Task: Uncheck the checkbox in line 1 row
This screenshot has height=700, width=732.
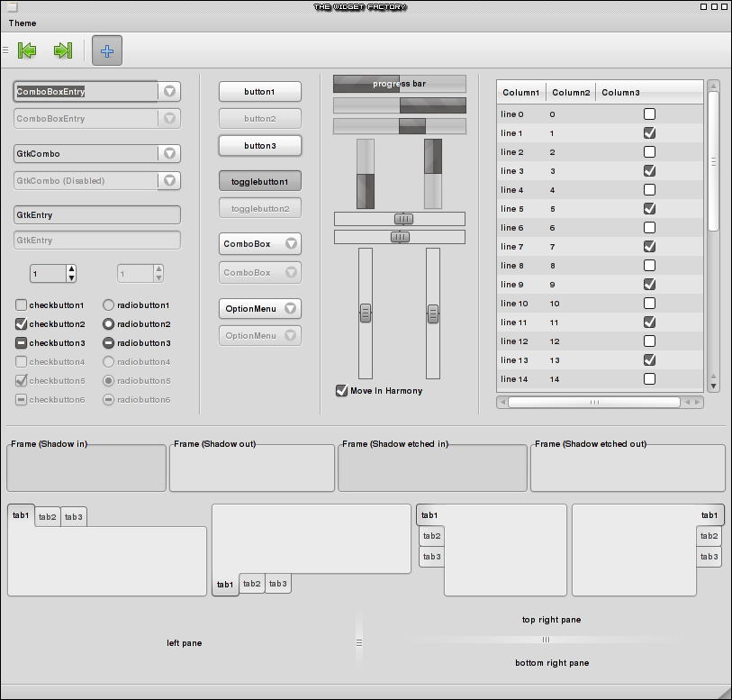Action: [x=649, y=133]
